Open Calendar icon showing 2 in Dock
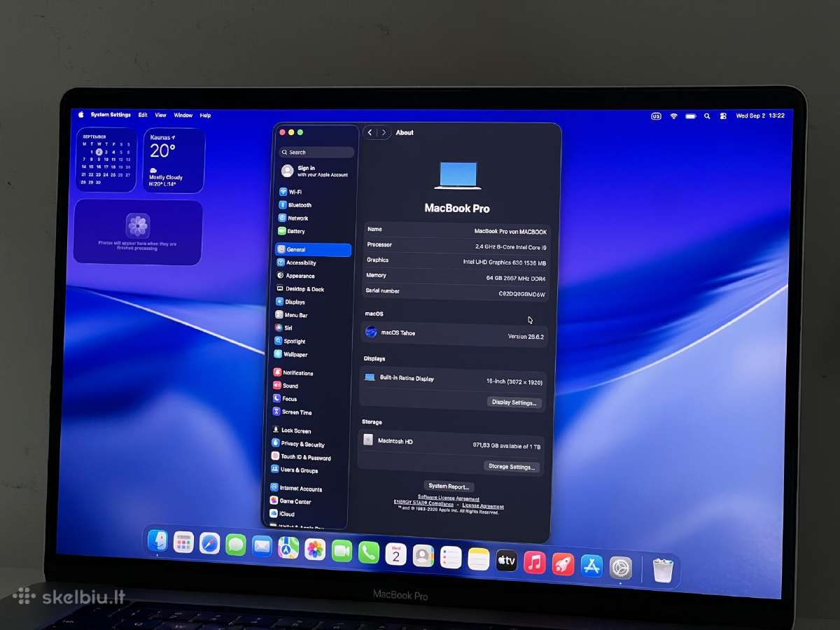 (x=395, y=554)
